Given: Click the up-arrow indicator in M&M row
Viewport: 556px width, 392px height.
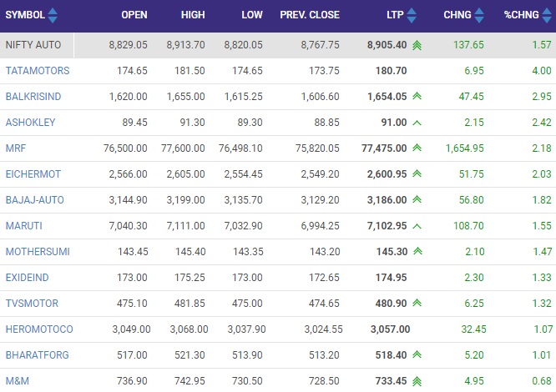Looking at the screenshot, I should coord(417,381).
